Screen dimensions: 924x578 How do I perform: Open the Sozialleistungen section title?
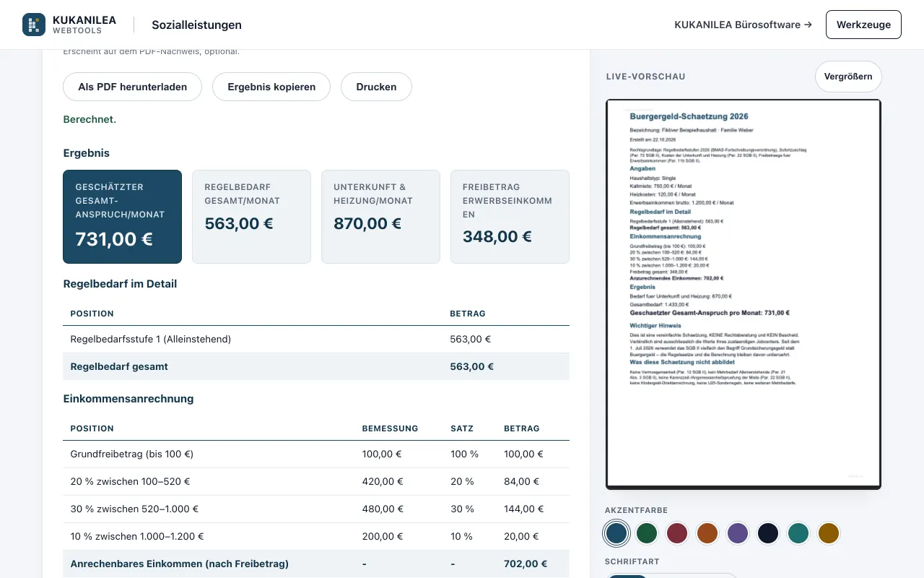(196, 25)
